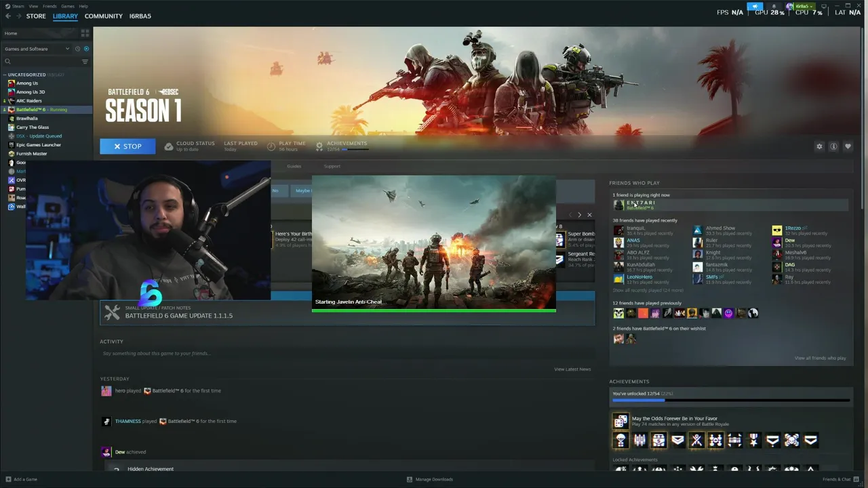Screen dimensions: 868x488
Task: Open the skull crossbones achievement icon
Action: [791, 441]
